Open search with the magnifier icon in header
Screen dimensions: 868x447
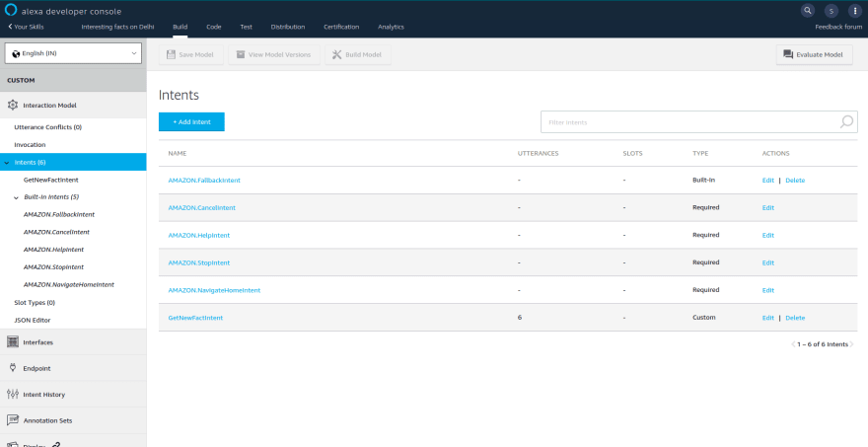click(x=808, y=11)
